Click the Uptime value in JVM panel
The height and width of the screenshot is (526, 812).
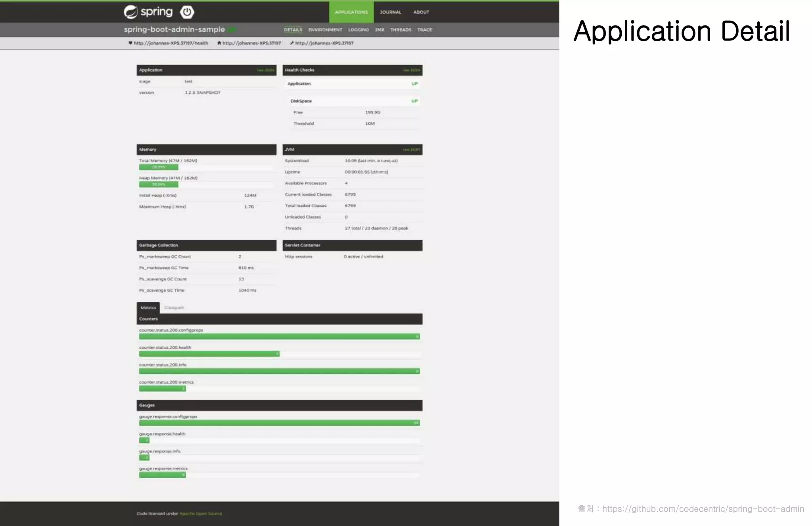coord(366,172)
